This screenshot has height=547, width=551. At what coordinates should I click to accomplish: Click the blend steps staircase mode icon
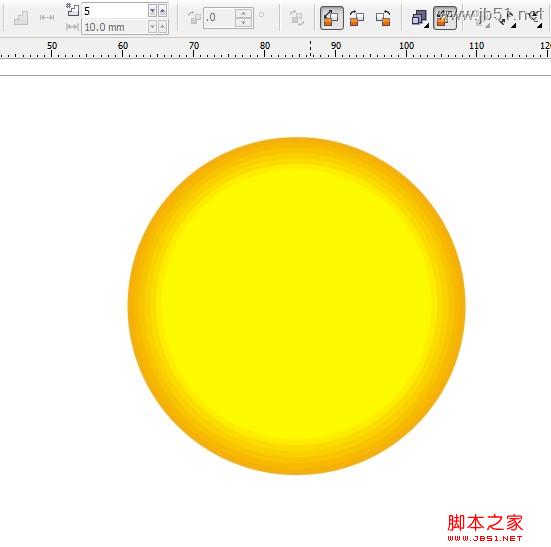21,18
